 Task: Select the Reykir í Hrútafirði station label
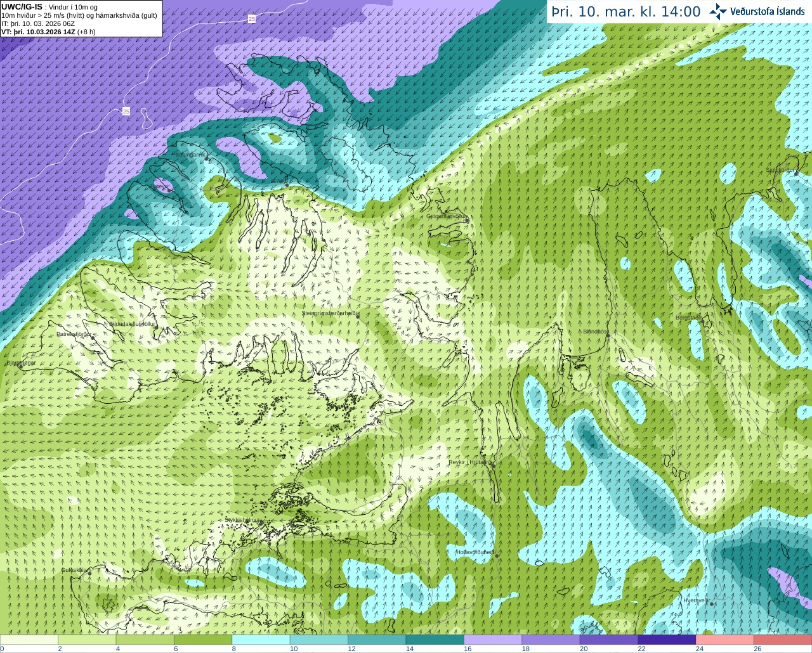click(x=470, y=462)
